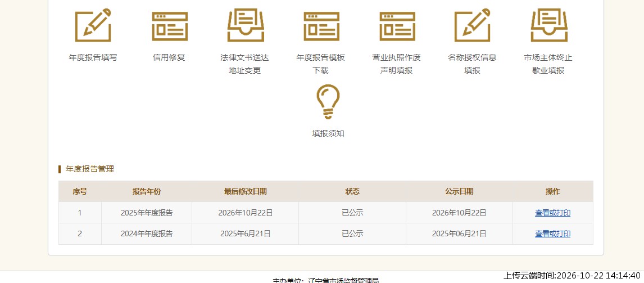The image size is (644, 283).
Task: Click 法律文书送达地址变更 label text
Action: coord(245,64)
